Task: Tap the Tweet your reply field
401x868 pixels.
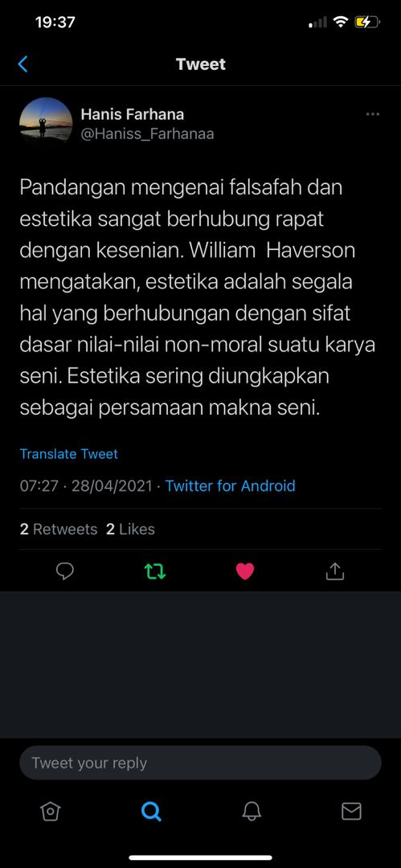Action: point(201,763)
